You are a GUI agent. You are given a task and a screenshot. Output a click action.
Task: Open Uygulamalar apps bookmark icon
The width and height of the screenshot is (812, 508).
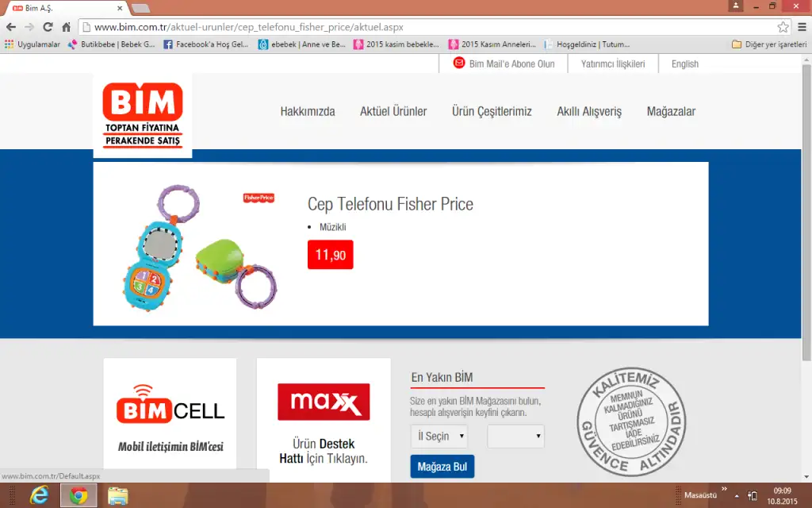pos(9,44)
